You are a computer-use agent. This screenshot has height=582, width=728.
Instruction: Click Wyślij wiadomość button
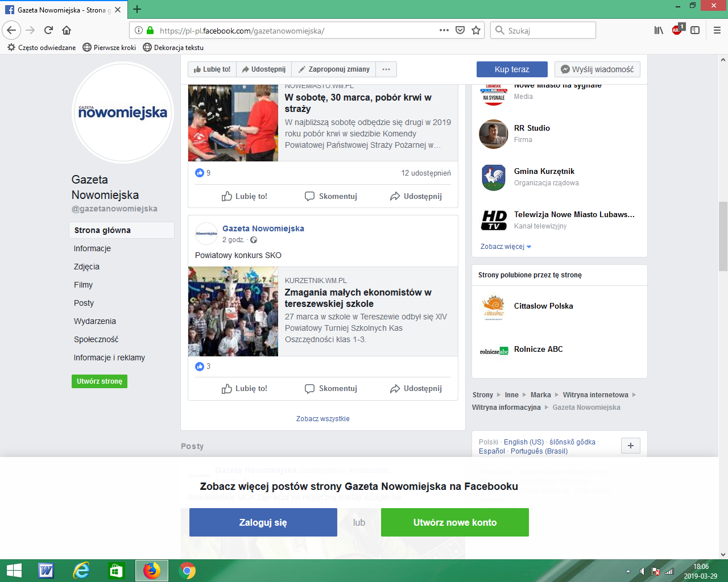(597, 69)
